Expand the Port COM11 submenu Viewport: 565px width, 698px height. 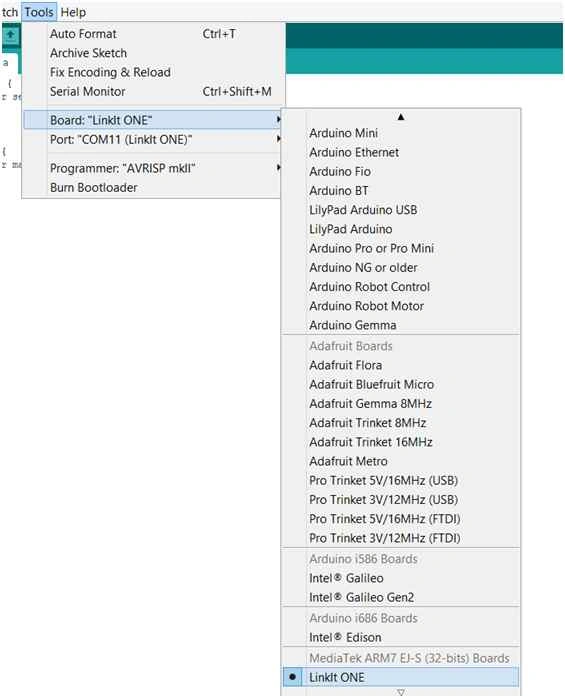coord(152,139)
